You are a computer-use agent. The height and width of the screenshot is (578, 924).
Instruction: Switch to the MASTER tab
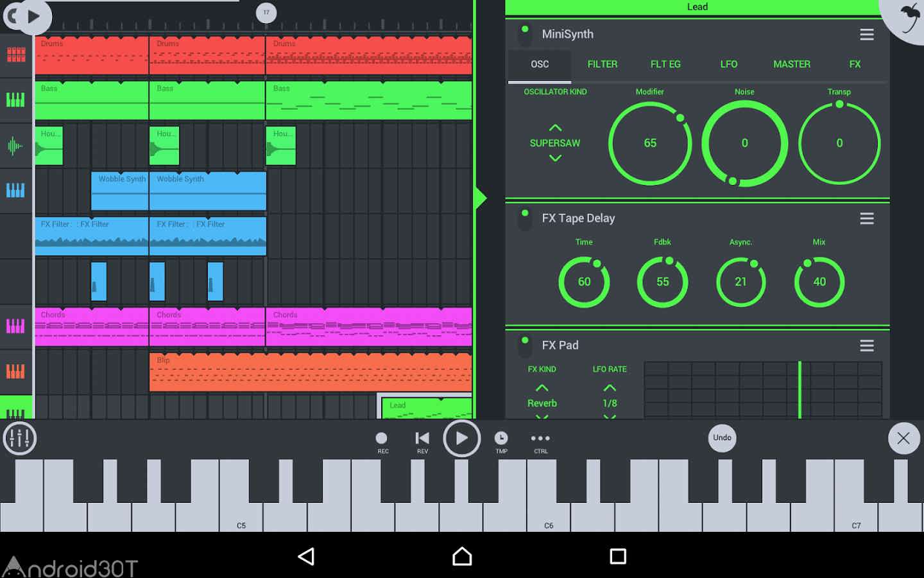[792, 64]
